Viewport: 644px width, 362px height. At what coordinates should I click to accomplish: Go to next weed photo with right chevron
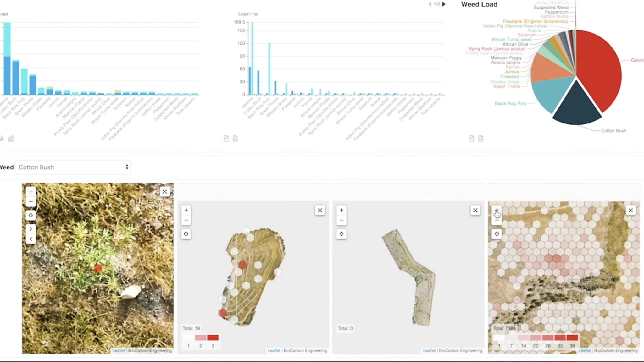(31, 229)
